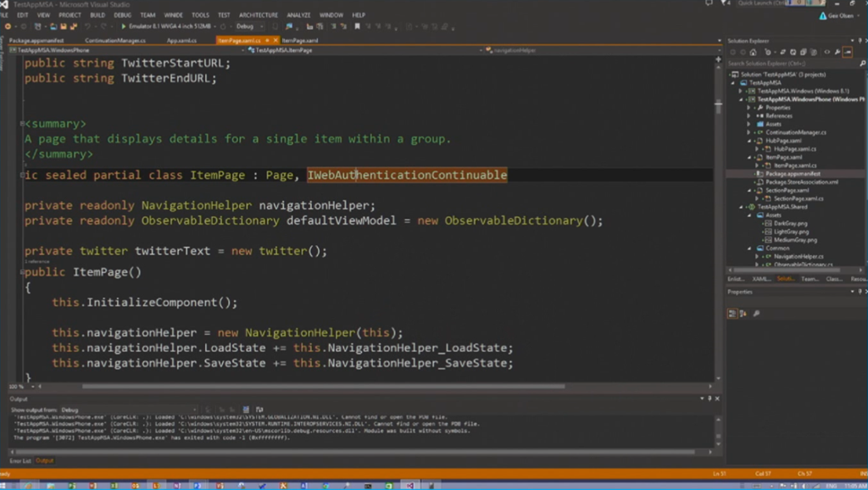Viewport: 868px width, 490px height.
Task: Switch to the Team Explorer bottom tab
Action: point(810,279)
